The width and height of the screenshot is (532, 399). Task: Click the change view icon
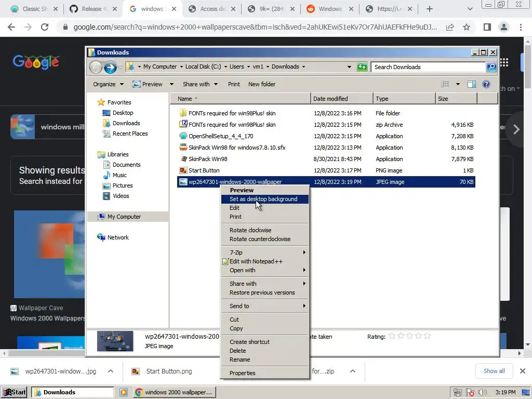coord(445,84)
